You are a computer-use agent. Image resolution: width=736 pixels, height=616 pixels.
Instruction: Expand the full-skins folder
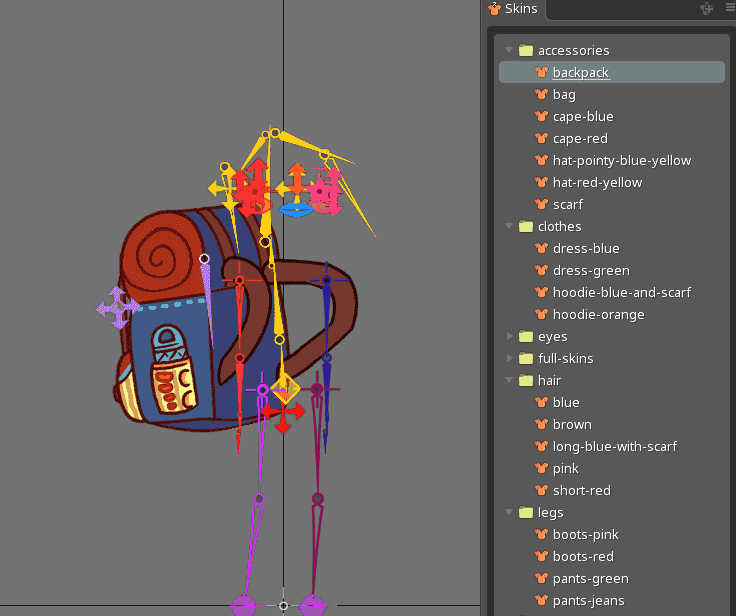click(x=510, y=359)
